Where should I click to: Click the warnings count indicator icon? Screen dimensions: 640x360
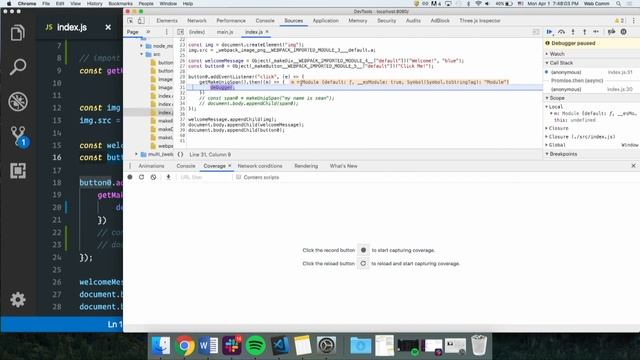619,20
